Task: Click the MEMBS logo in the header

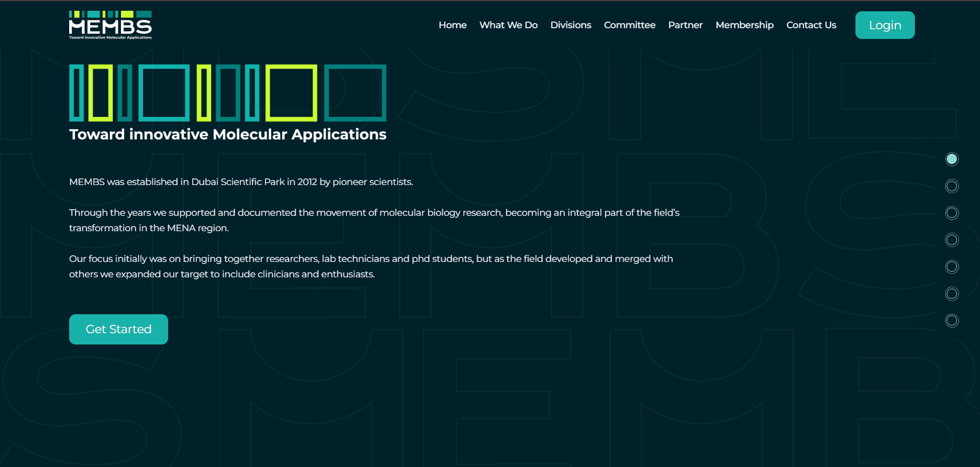Action: [110, 25]
